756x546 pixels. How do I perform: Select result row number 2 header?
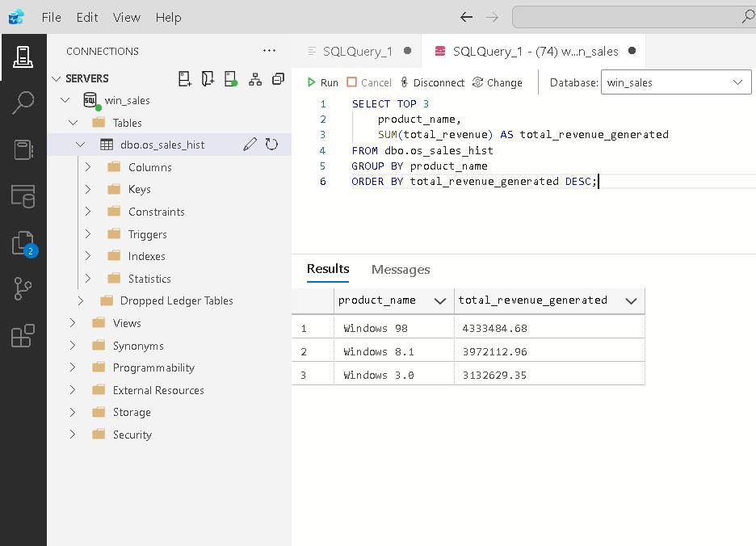(313, 351)
